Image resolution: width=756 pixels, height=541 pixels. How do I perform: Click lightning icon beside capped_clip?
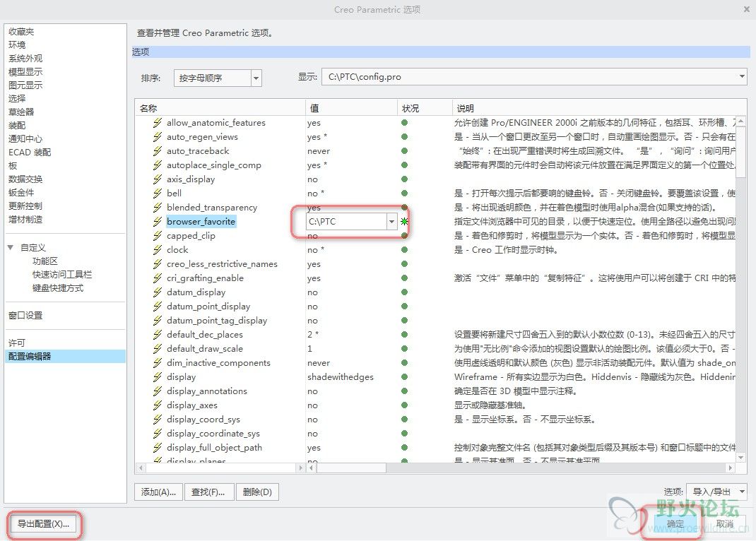pyautogui.click(x=157, y=236)
